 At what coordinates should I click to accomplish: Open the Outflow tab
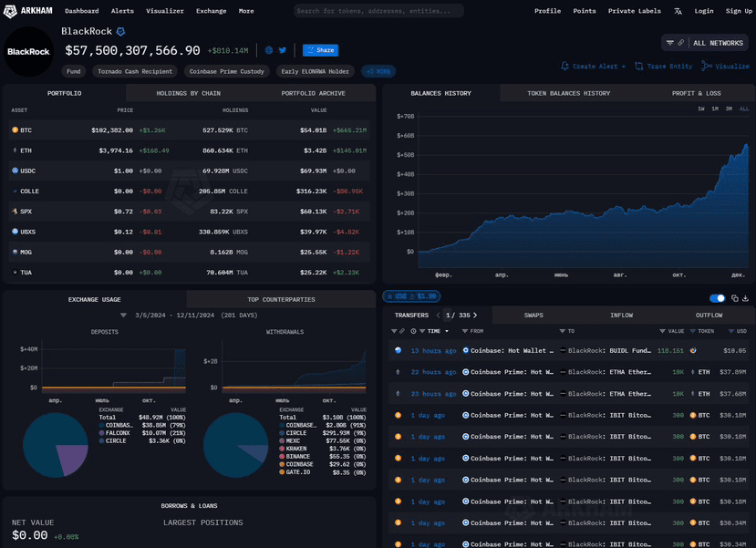(x=709, y=315)
